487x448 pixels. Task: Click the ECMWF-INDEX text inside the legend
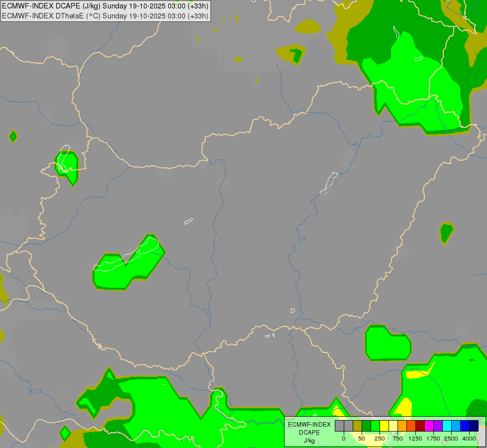click(x=309, y=425)
